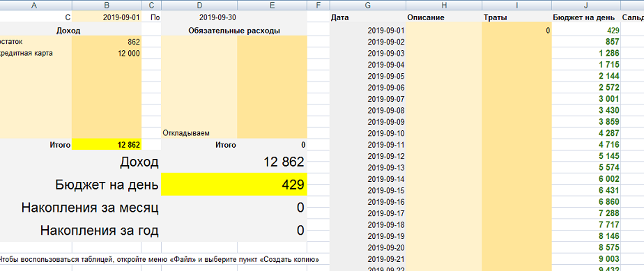The image size is (644, 271).
Task: Select the "Траты" column heading
Action: point(516,17)
